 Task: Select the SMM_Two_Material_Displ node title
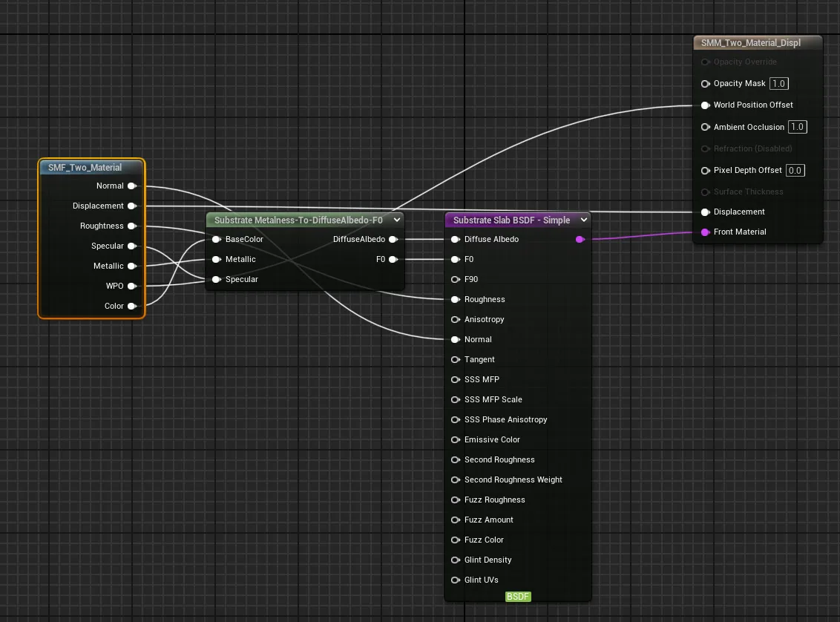click(x=750, y=43)
